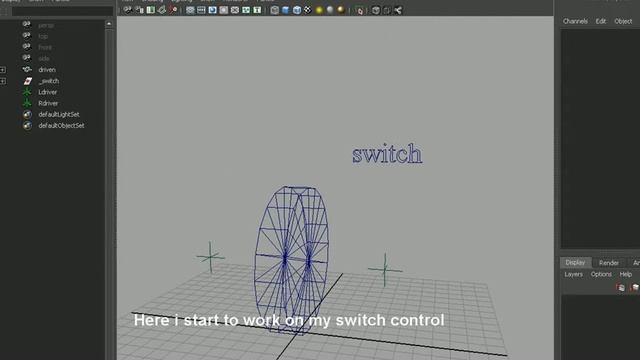Toggle the blue Resolution Gate icon
The image size is (640, 360).
point(212,10)
